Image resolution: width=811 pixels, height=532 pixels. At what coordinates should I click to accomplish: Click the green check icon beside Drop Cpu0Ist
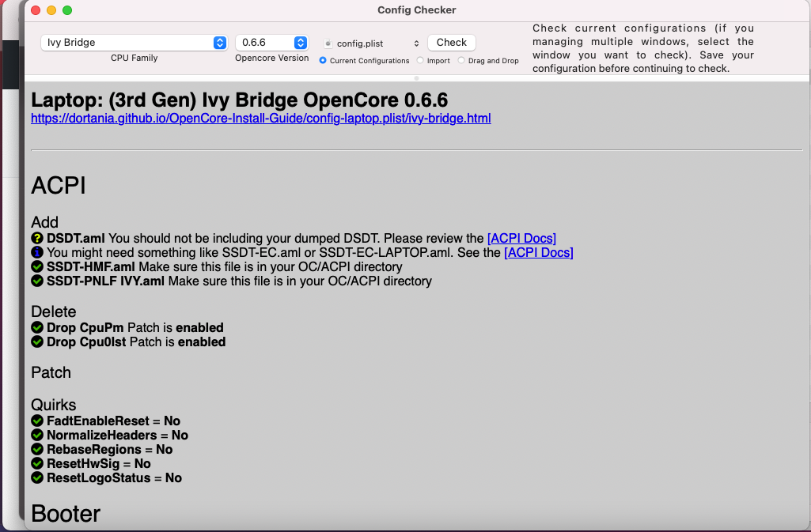37,342
